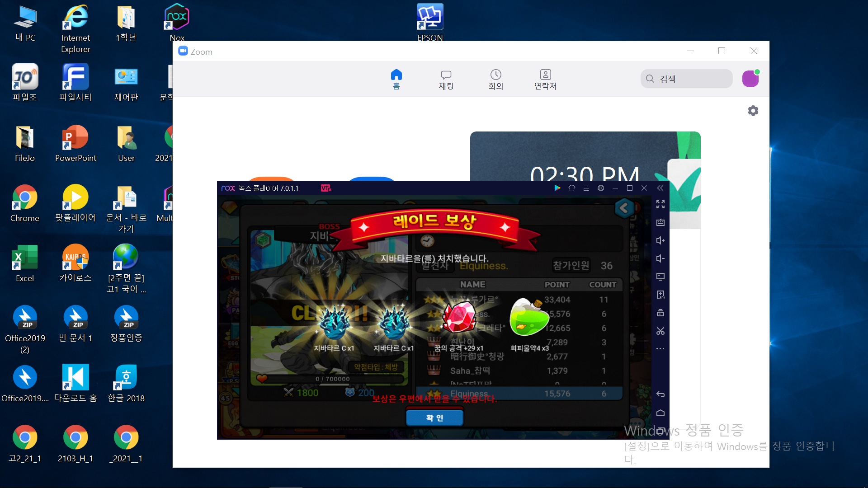Switch to the Zoom 채팅 tab

tap(446, 80)
